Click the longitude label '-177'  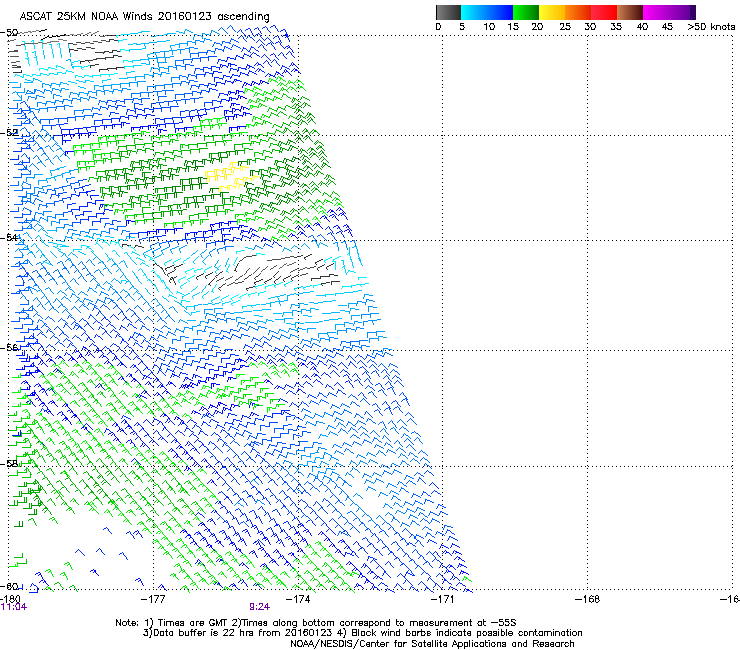click(153, 599)
